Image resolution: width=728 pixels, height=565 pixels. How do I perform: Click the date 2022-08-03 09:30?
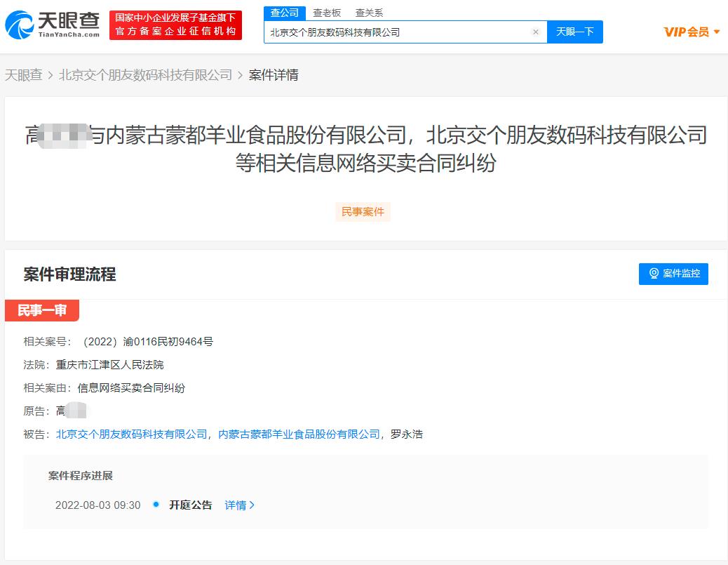click(98, 505)
